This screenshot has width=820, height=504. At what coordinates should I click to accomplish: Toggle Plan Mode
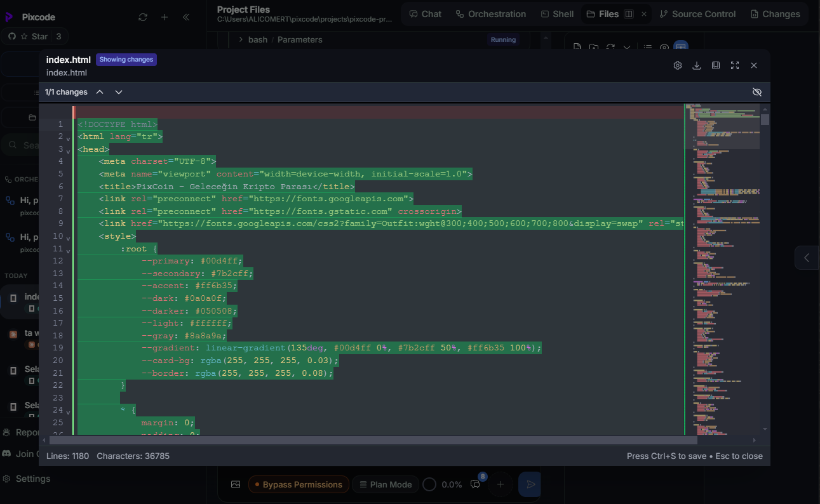click(386, 484)
